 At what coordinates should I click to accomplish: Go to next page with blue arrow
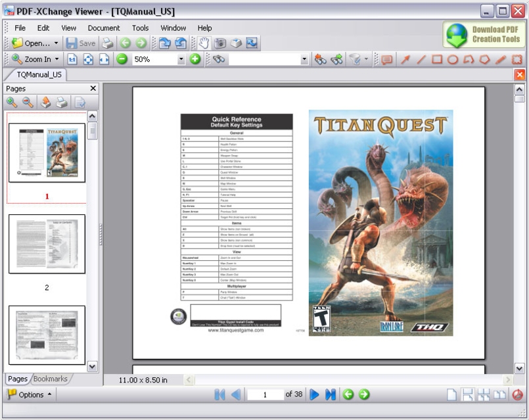[x=315, y=394]
